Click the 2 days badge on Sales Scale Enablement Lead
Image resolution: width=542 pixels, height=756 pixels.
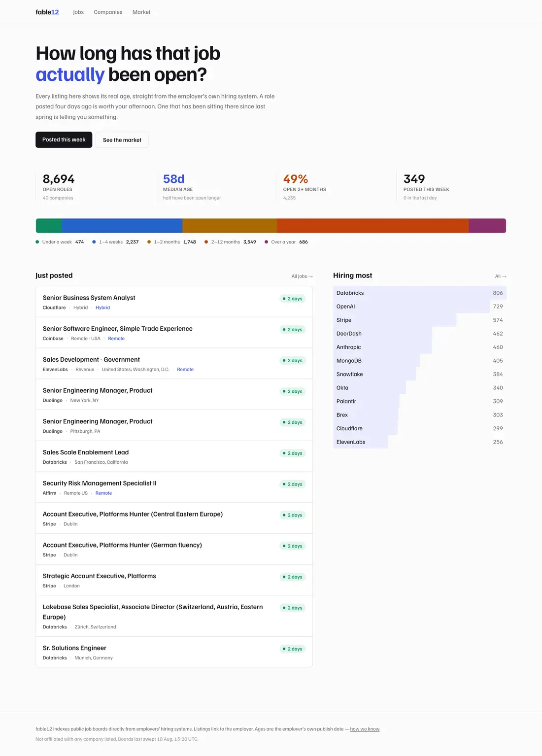point(293,453)
